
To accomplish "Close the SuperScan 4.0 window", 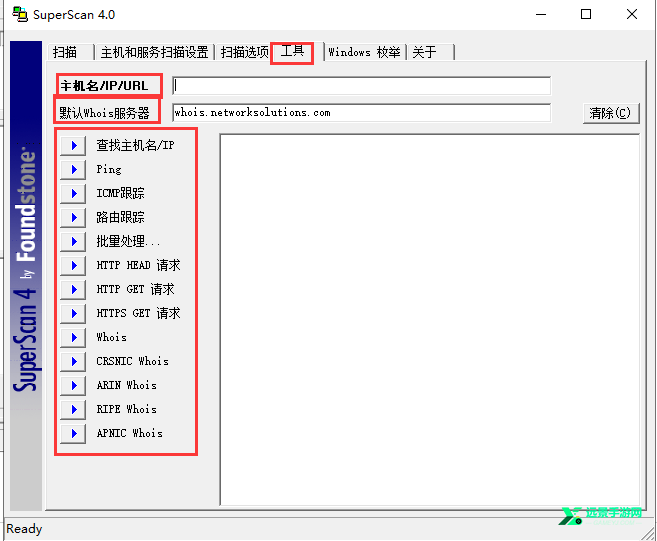I will [632, 15].
